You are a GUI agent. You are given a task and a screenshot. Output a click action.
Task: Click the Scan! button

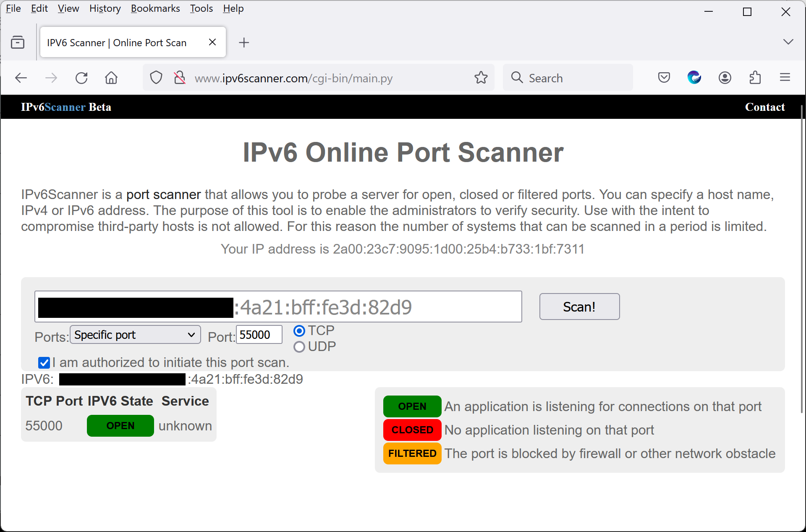point(579,307)
